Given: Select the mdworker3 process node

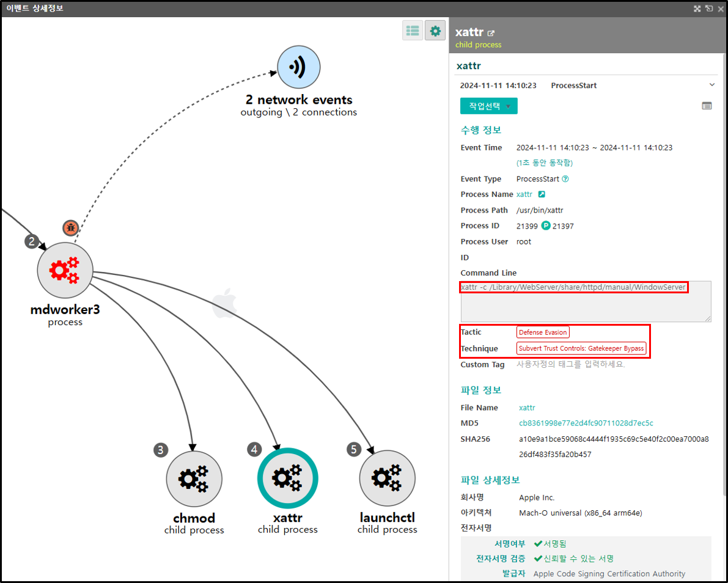Looking at the screenshot, I should pos(65,270).
